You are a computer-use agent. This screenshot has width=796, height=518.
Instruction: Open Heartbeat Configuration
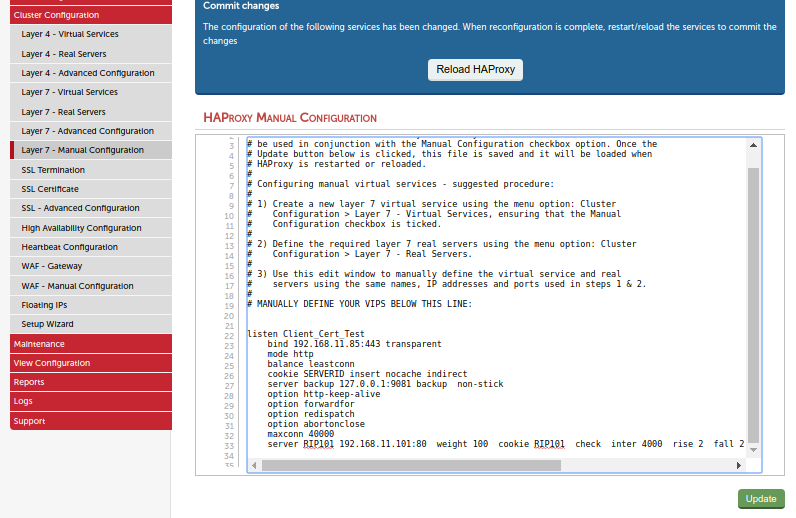pos(91,247)
